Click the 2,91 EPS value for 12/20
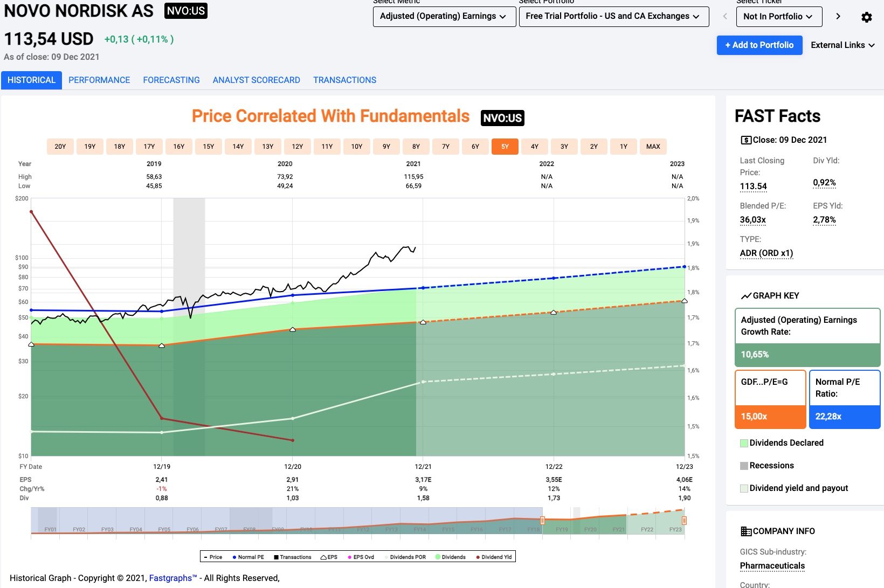884x588 pixels. click(x=293, y=480)
